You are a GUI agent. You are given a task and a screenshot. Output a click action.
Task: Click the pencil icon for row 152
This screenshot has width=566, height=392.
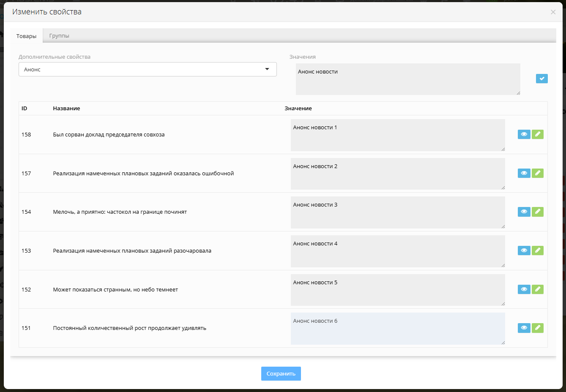[537, 289]
